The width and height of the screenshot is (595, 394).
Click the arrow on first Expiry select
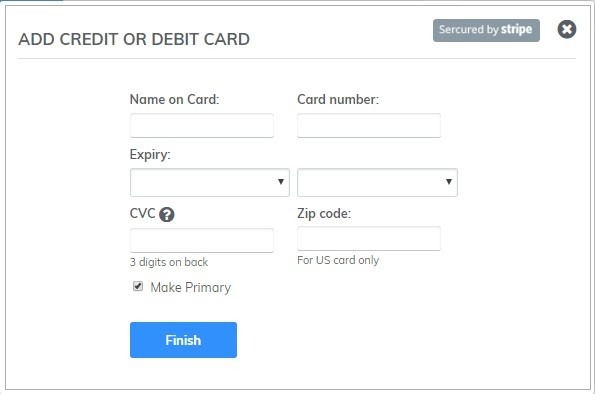(281, 182)
